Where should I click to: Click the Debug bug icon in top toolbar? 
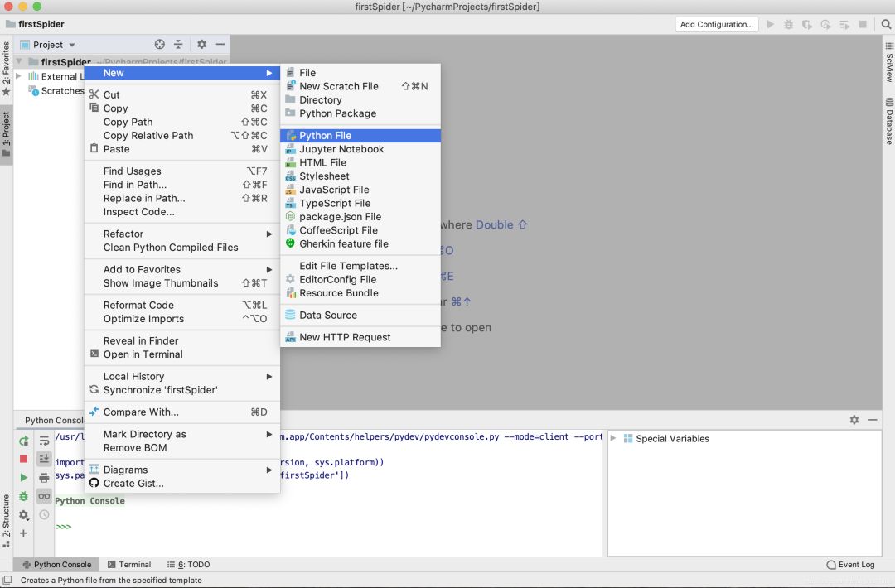pos(789,24)
